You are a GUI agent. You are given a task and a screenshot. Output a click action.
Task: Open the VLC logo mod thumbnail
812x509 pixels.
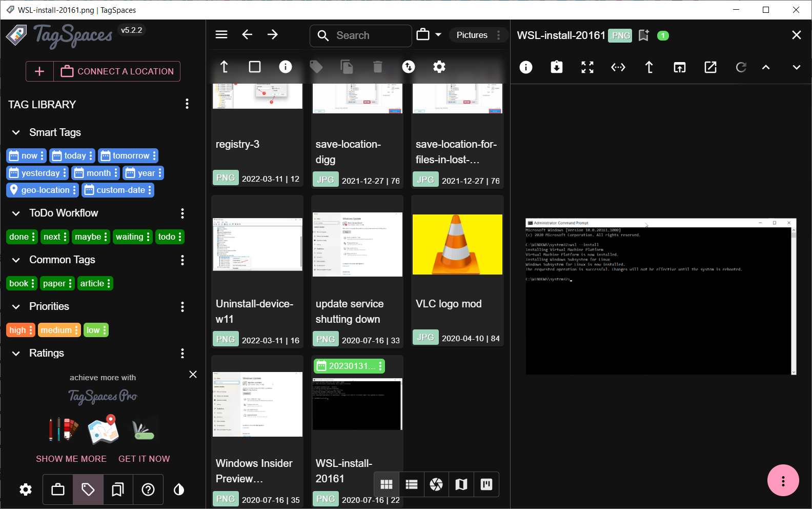click(x=457, y=245)
